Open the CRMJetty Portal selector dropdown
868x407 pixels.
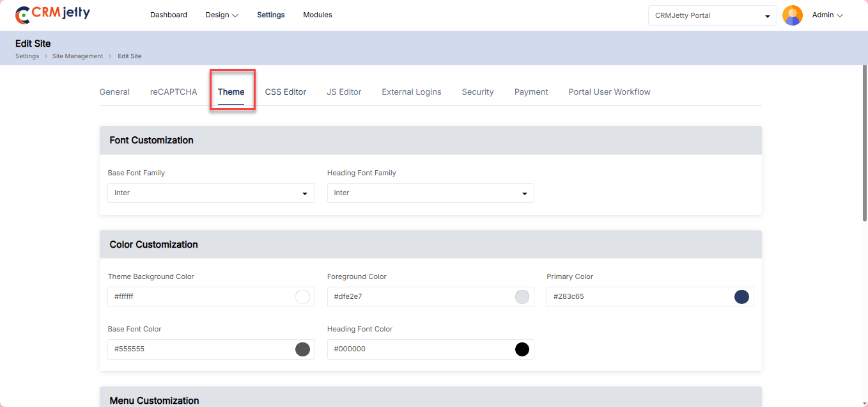tap(712, 15)
